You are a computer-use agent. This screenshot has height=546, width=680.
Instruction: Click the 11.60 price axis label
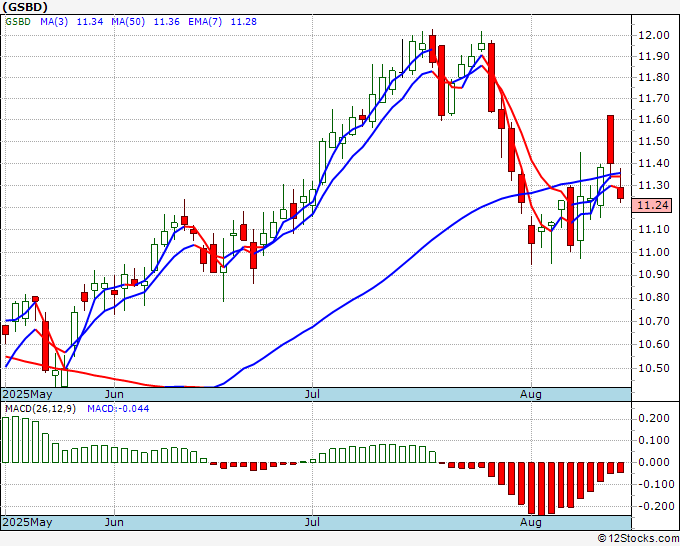click(x=654, y=120)
